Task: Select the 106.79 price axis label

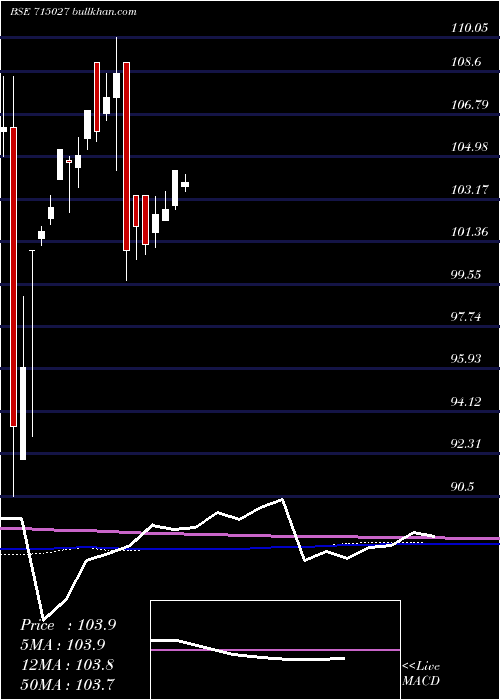Action: (x=470, y=105)
